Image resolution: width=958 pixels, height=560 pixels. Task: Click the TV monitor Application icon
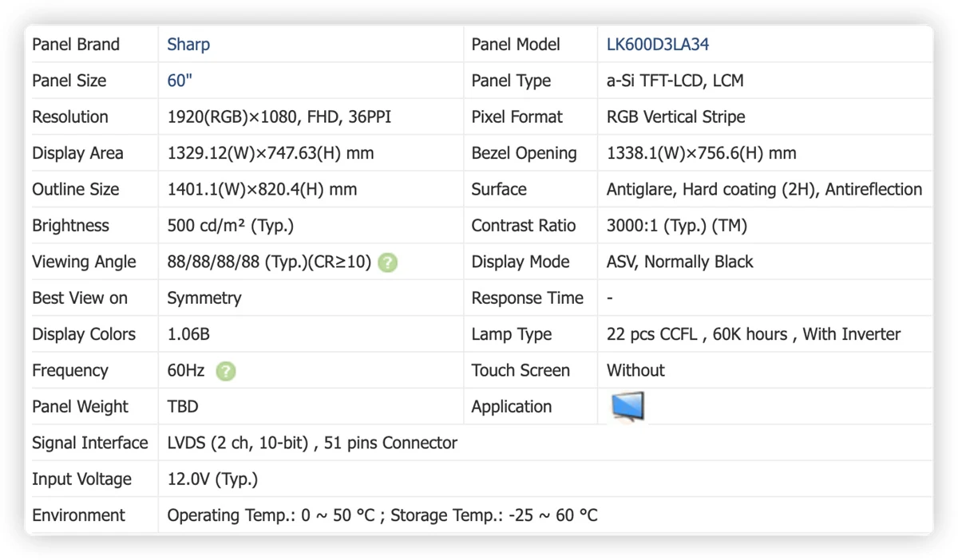pyautogui.click(x=627, y=406)
